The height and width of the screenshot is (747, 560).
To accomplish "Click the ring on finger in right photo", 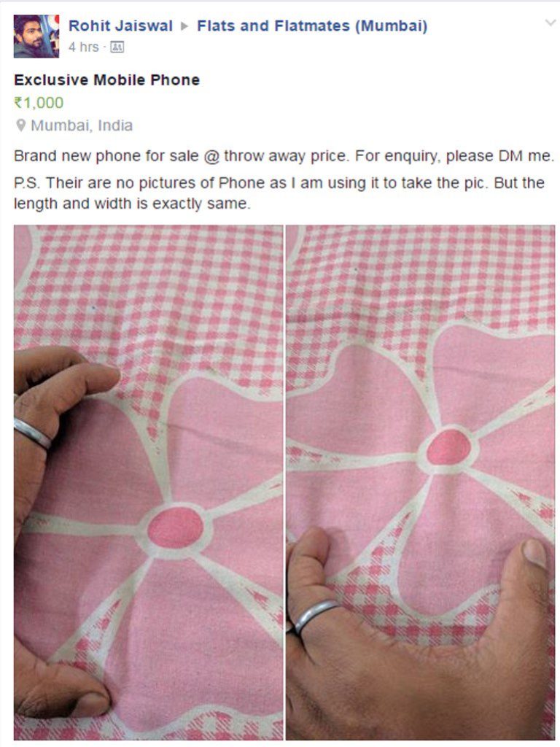I will pyautogui.click(x=315, y=616).
